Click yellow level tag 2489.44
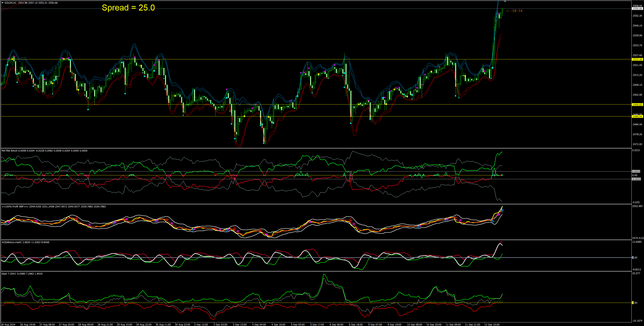Screen dimensions: 644x326 [x=637, y=116]
